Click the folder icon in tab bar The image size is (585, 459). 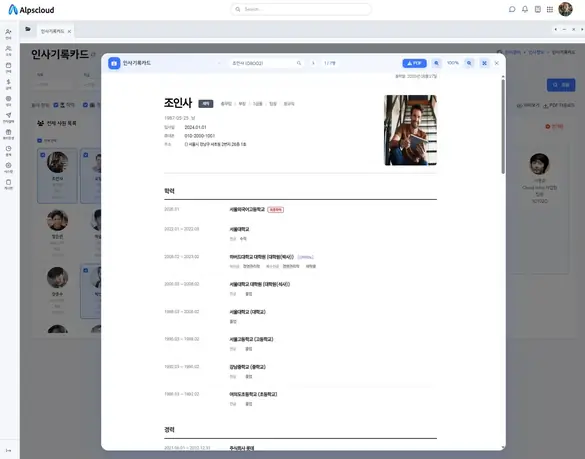[28, 29]
